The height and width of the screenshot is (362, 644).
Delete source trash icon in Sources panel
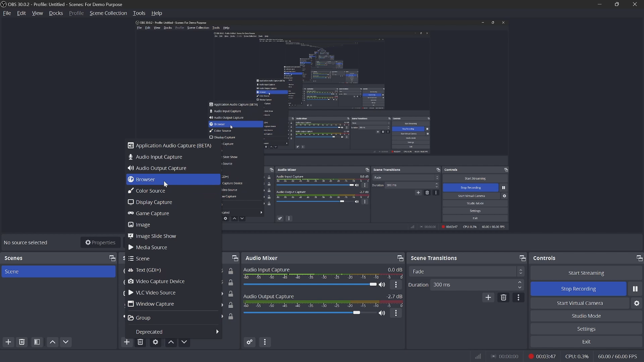(141, 342)
